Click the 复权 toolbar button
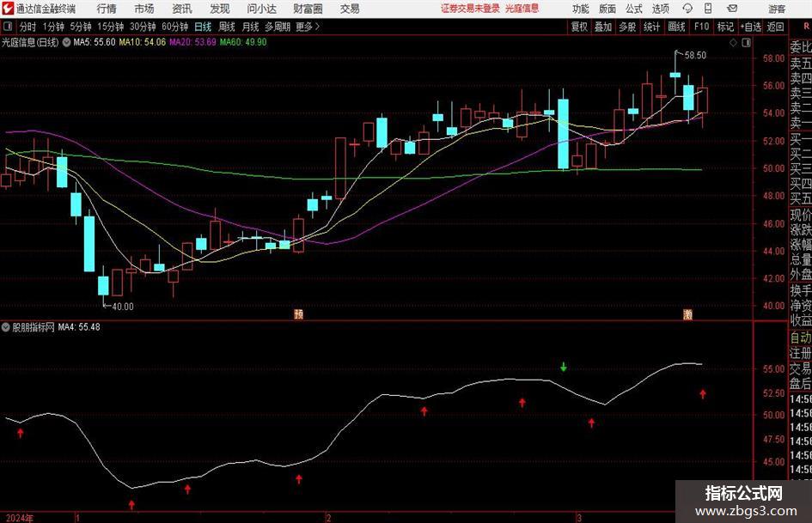Viewport: 812px width, 523px height. 579,27
